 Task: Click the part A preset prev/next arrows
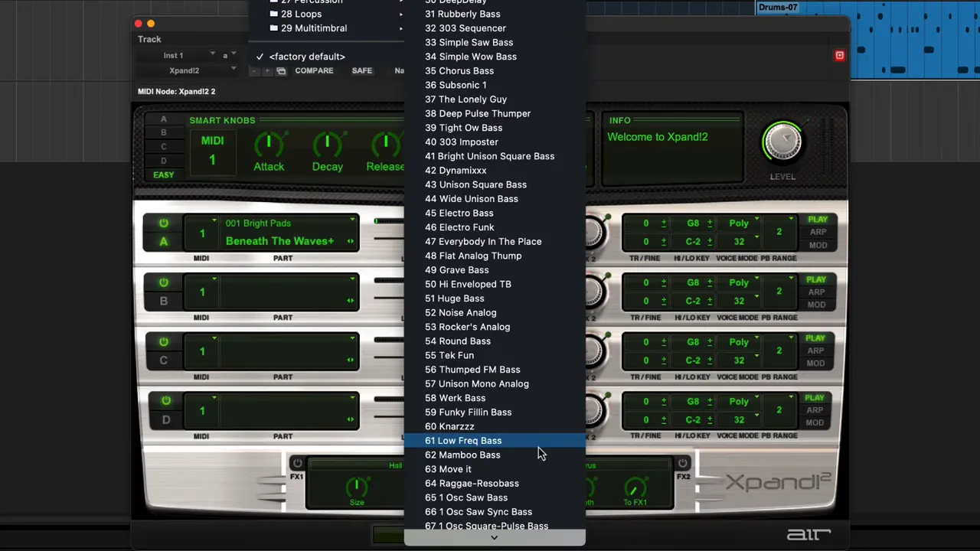click(351, 241)
